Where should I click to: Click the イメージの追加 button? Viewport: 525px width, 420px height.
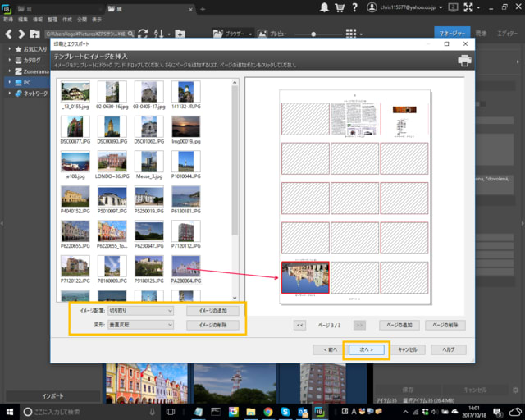(x=212, y=311)
